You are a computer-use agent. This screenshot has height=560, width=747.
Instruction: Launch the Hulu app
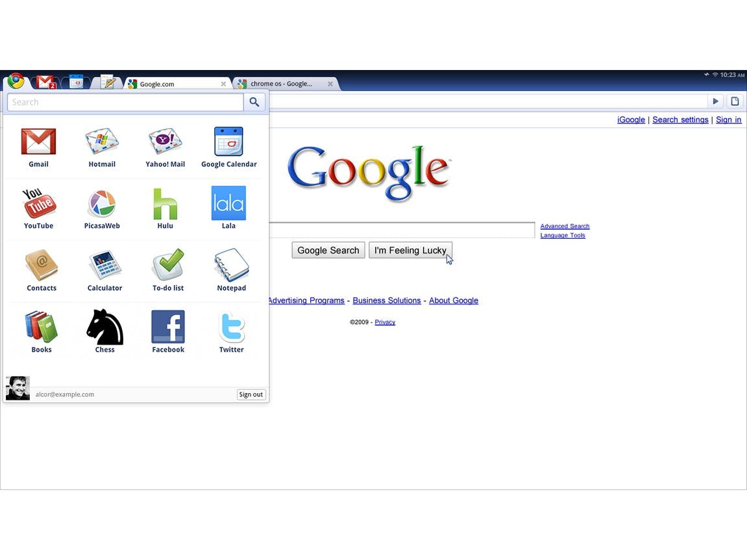click(x=165, y=204)
